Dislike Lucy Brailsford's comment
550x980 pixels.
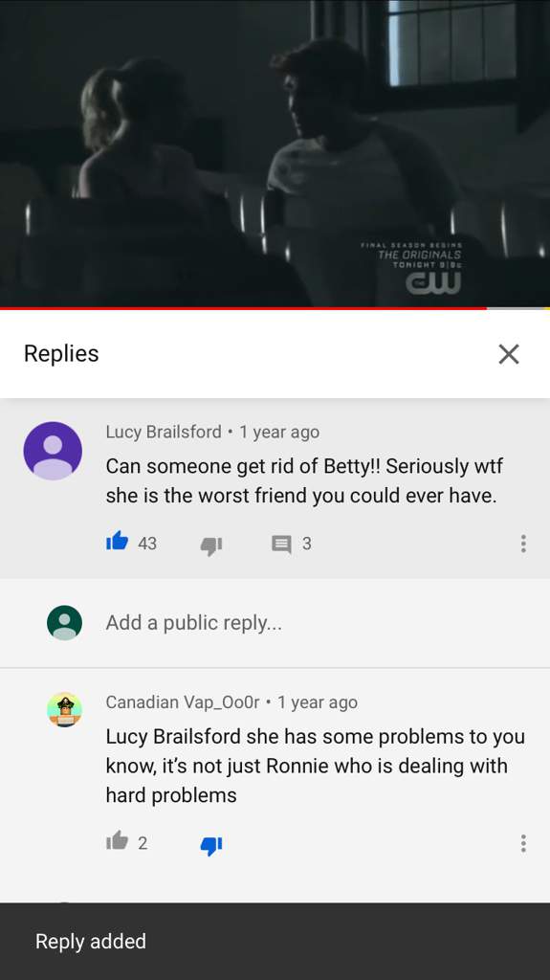coord(211,545)
